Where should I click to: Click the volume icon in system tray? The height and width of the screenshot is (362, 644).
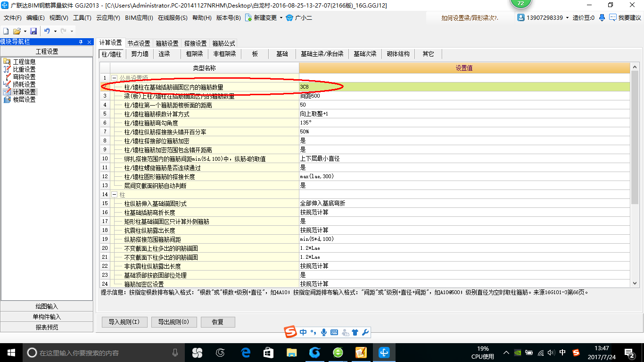coord(551,353)
